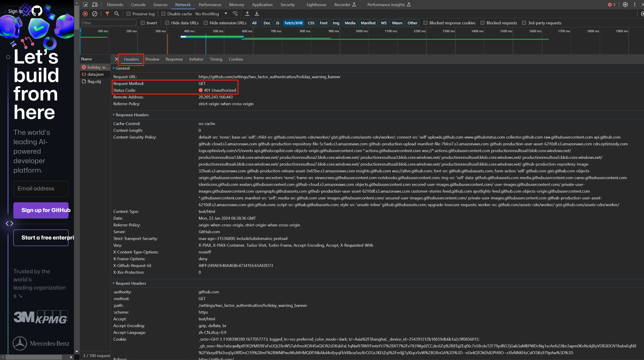Filter requests by Img type
Screen dimensions: 644x360
[x=336, y=23]
